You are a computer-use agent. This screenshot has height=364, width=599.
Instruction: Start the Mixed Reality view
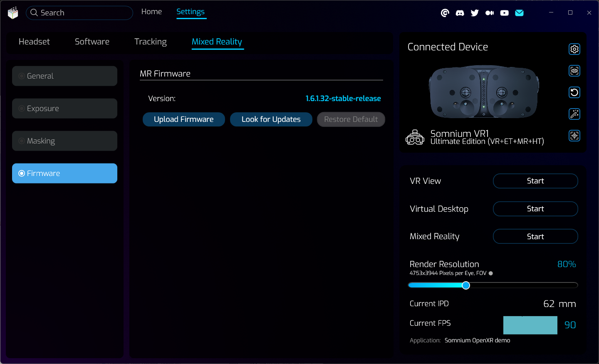(x=535, y=236)
